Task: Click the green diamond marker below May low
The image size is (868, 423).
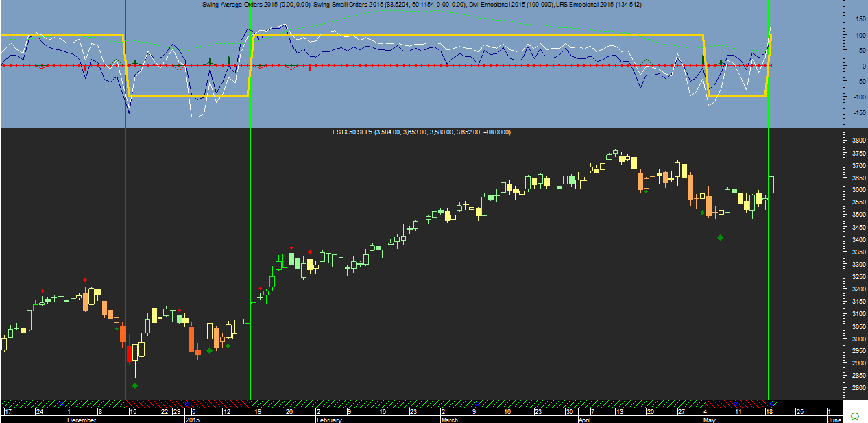Action: [x=720, y=237]
